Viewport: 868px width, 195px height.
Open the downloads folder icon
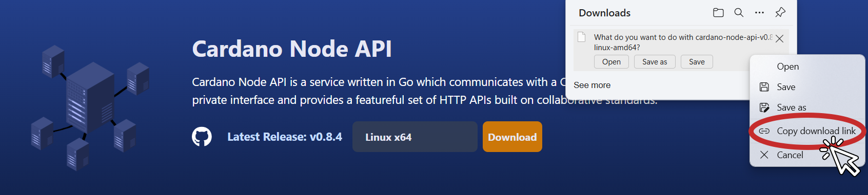click(x=718, y=13)
